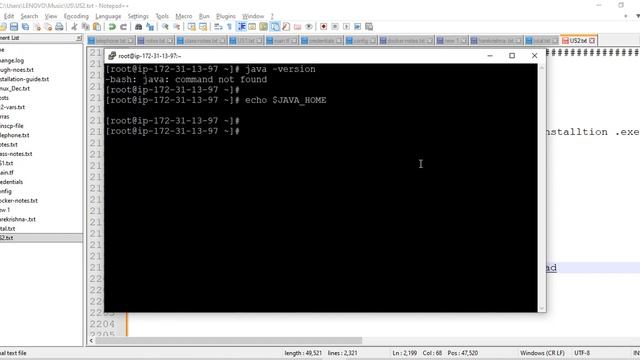
Task: Show the Document Map panel icon
Action: (x=264, y=27)
